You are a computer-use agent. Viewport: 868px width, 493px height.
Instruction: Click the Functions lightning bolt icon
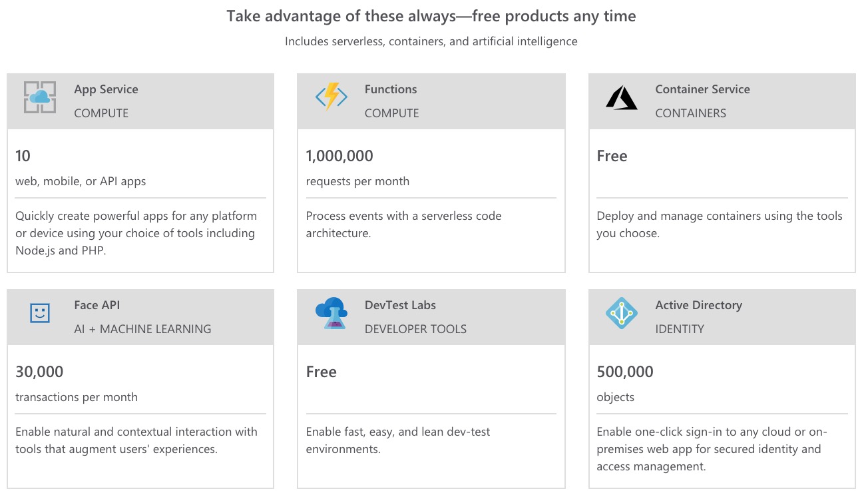331,97
